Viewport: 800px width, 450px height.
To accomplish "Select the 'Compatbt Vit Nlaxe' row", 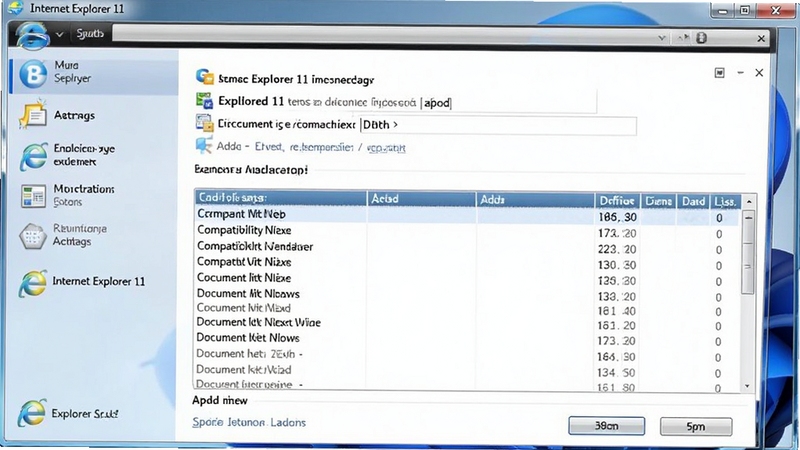I will (467, 263).
